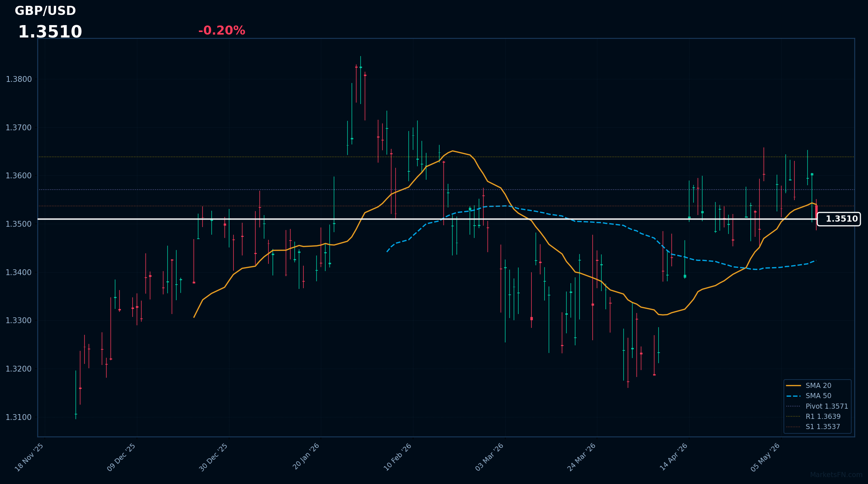Click the -0.20% change value
Image resolution: width=868 pixels, height=484 pixels.
[x=221, y=31]
